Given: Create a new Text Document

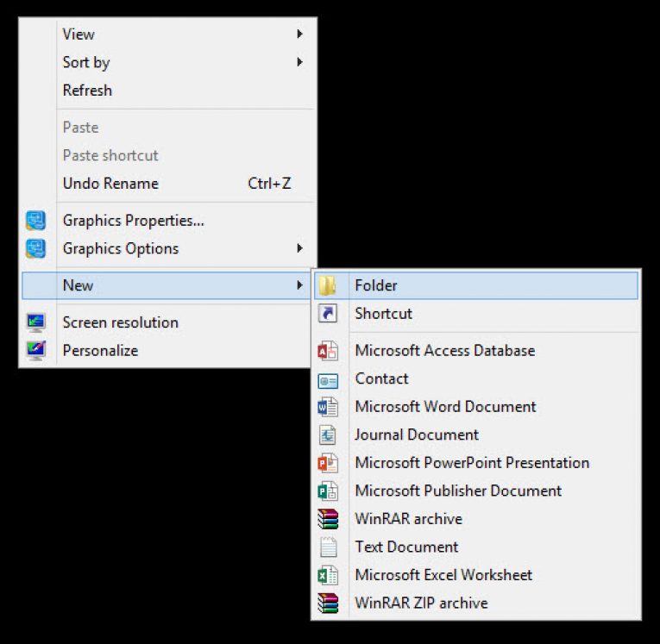Looking at the screenshot, I should (x=476, y=547).
